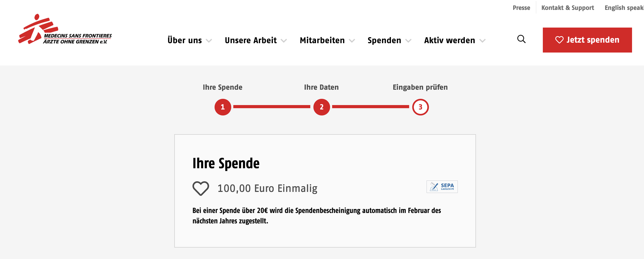Expand the Mitarbeiten chevron
644x259 pixels.
[352, 41]
